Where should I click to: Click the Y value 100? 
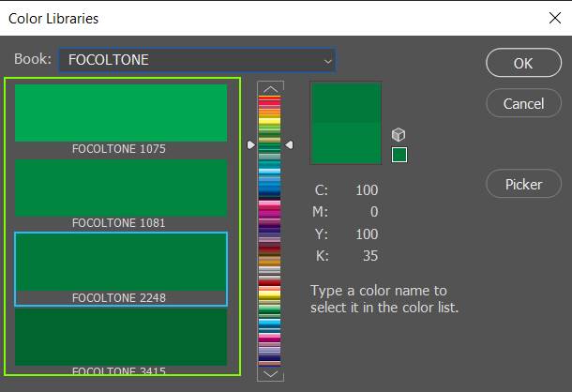click(x=367, y=234)
